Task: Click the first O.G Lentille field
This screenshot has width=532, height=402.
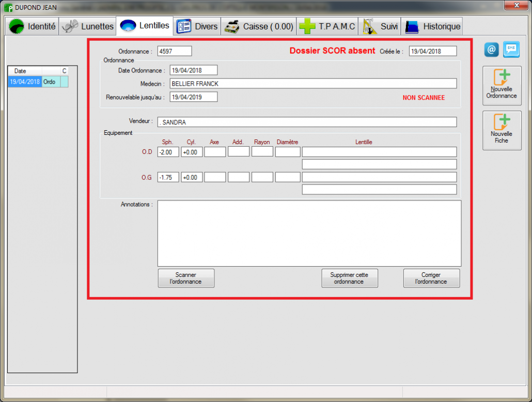Action: [379, 177]
